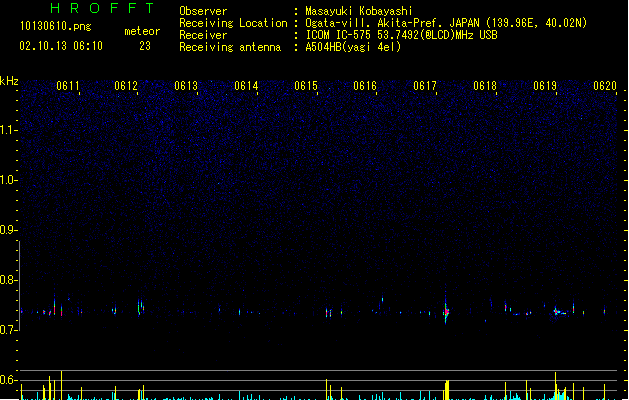Click the Receiver field label
The width and height of the screenshot is (629, 400).
click(x=203, y=35)
